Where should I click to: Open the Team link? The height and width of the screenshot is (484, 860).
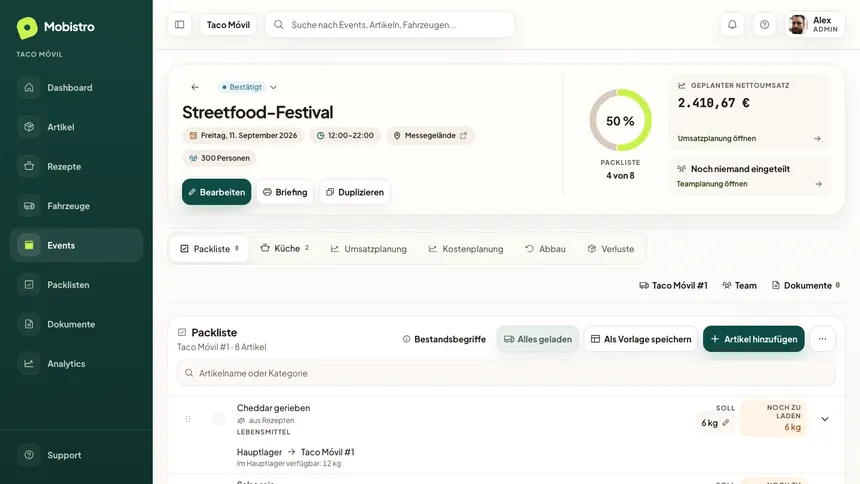739,285
